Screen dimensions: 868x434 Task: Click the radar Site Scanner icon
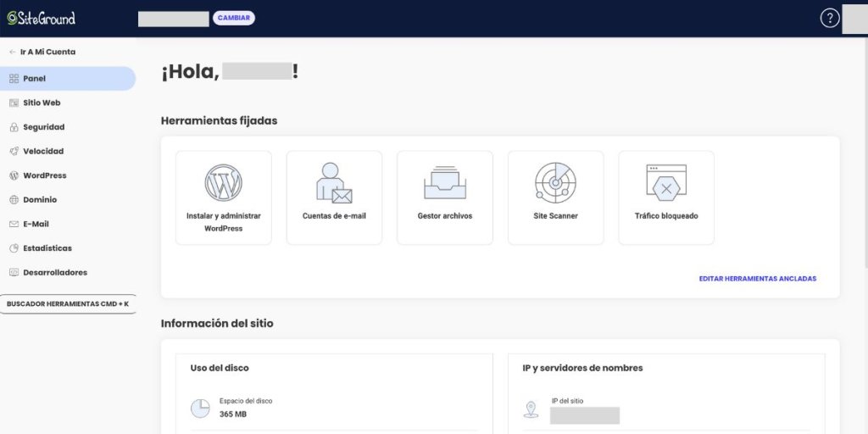555,182
